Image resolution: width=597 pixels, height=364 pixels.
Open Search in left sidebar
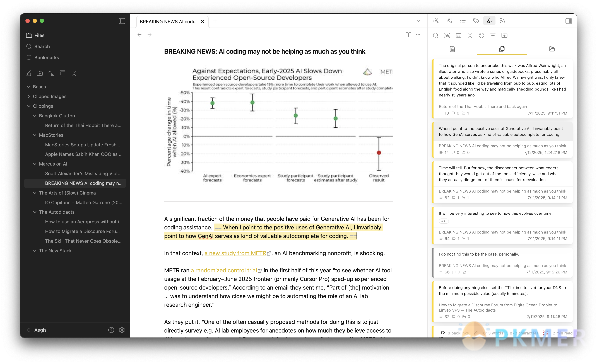click(x=38, y=47)
